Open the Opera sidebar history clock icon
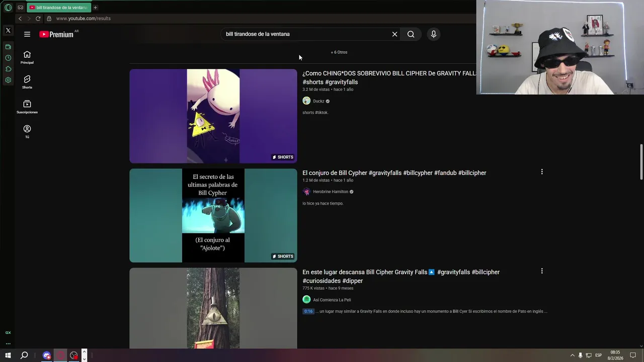 (x=8, y=58)
